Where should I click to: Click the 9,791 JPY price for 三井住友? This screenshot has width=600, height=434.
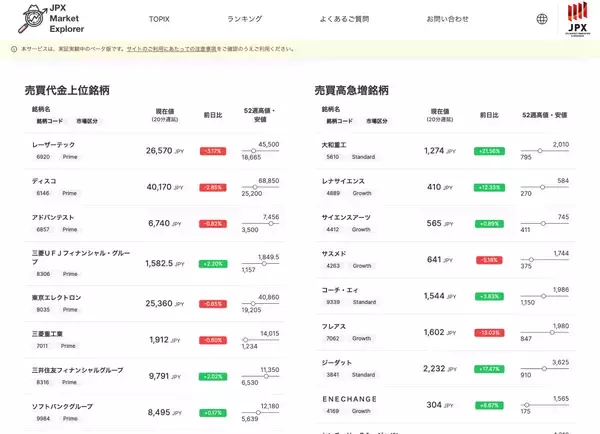(165, 376)
